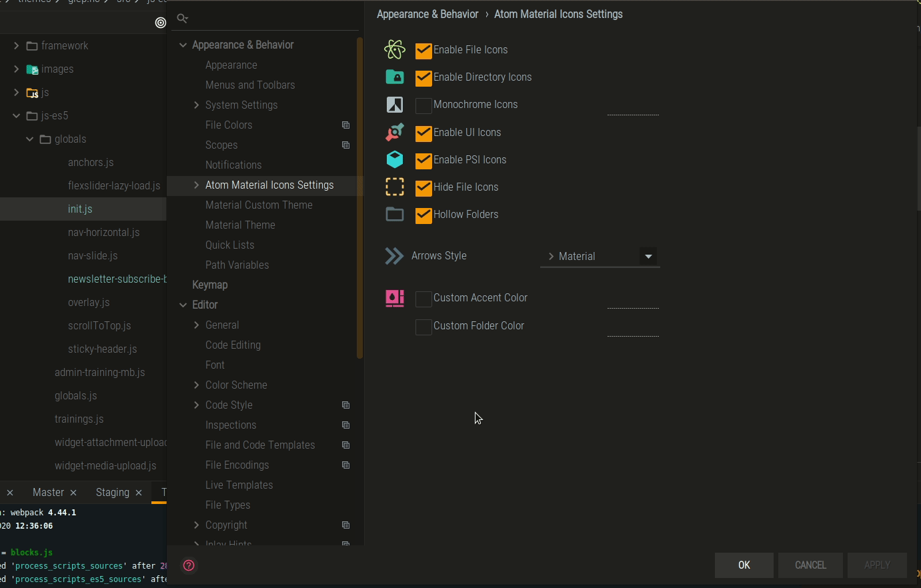921x588 pixels.
Task: Check Monochrome Icons checkbox
Action: (423, 105)
